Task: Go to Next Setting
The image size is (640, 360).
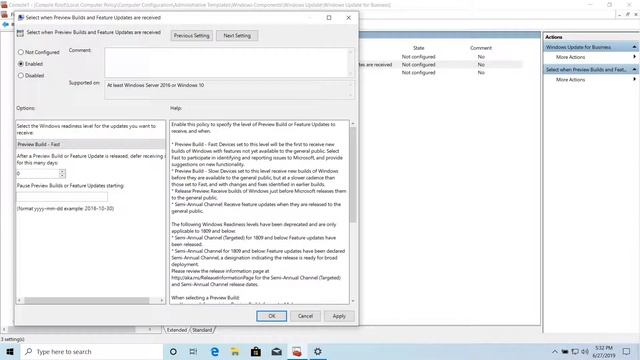Action: click(237, 36)
